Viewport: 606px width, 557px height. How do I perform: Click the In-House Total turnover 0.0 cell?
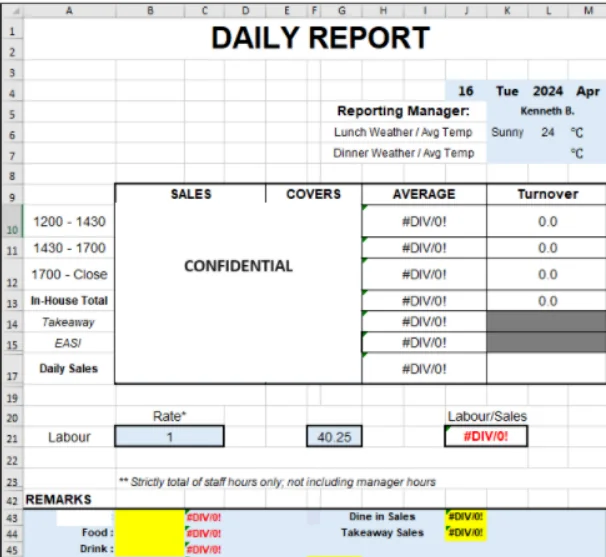coord(547,301)
